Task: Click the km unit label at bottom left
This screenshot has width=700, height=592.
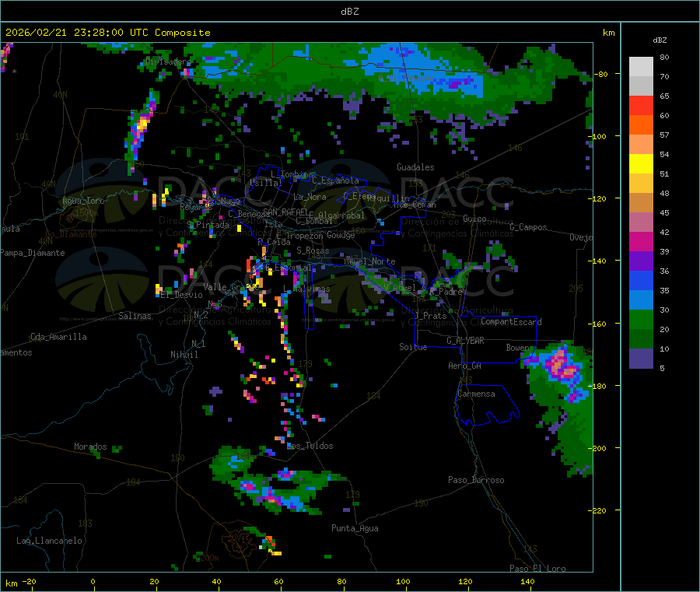Action: pos(11,583)
